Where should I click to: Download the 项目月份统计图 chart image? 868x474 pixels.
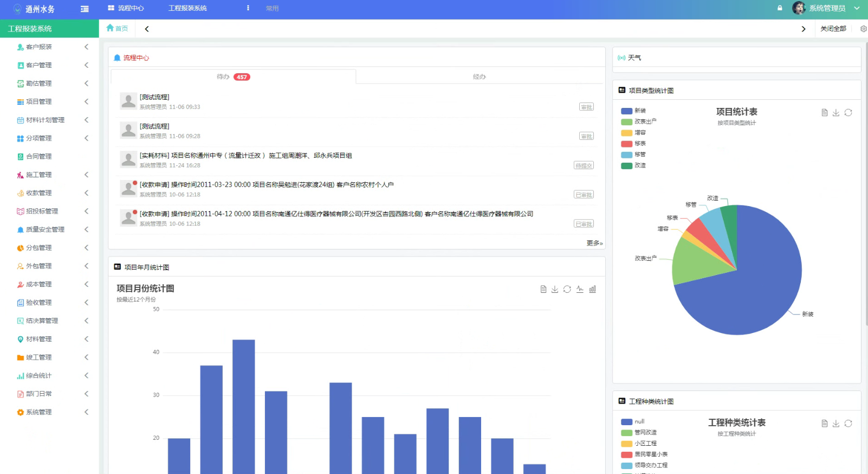pos(555,289)
